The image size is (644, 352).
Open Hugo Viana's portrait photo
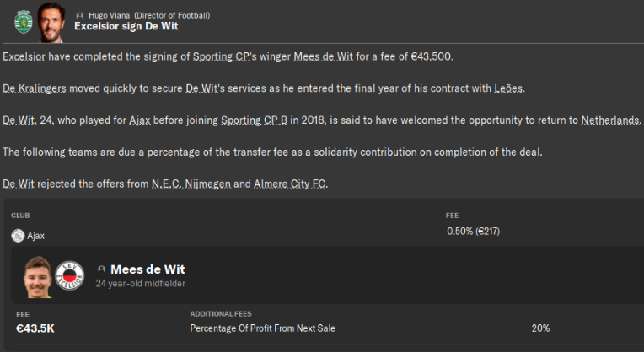52,21
